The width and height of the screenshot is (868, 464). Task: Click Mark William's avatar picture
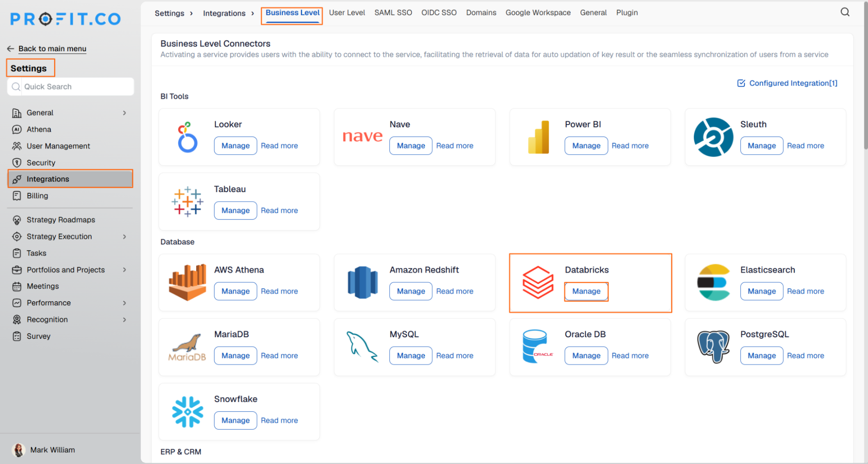click(x=18, y=450)
